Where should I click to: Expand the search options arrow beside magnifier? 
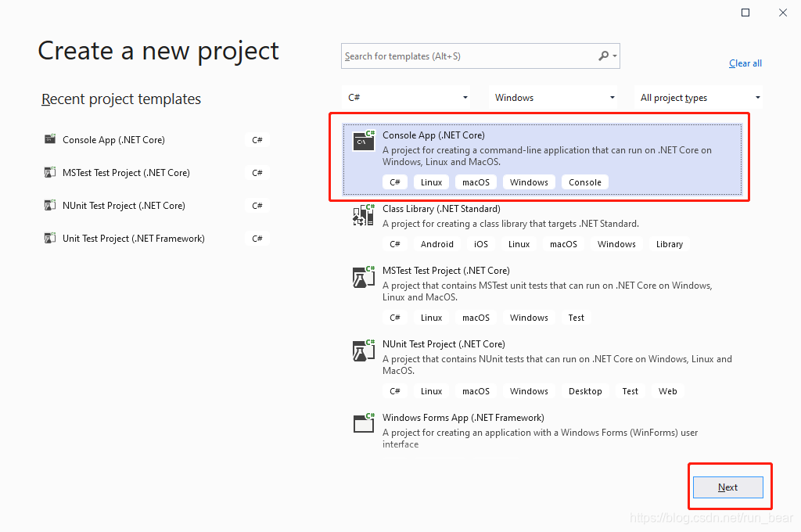(x=615, y=56)
